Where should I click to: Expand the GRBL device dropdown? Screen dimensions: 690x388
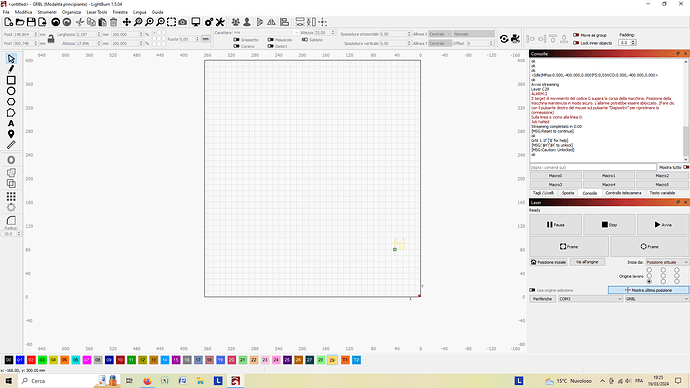coord(657,299)
